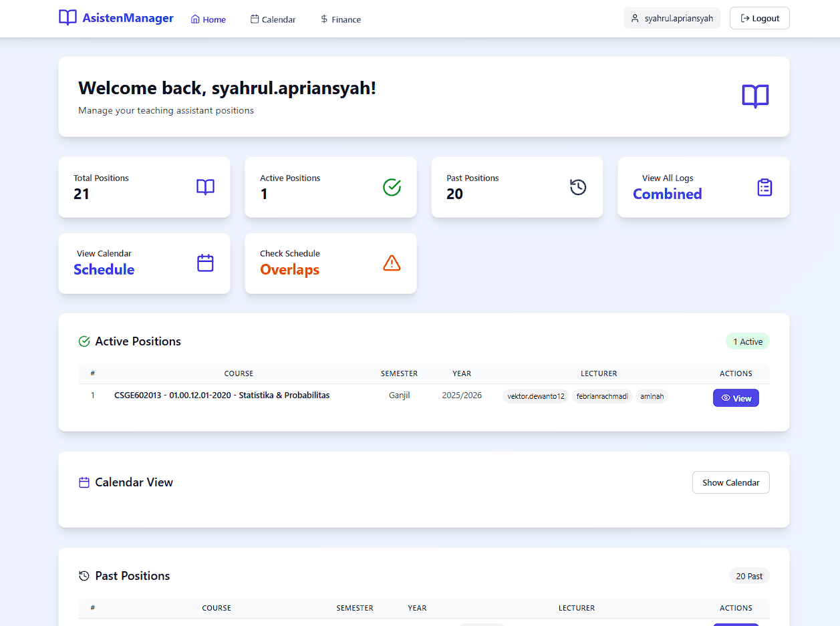This screenshot has width=840, height=626.
Task: Click the COURSE column header in the Active Positions table
Action: coord(239,373)
